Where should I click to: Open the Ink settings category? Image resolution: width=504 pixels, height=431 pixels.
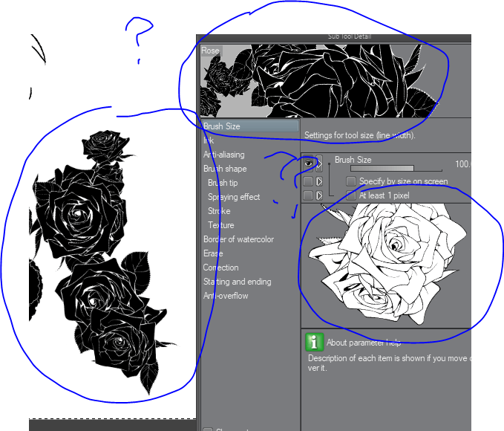[x=209, y=140]
